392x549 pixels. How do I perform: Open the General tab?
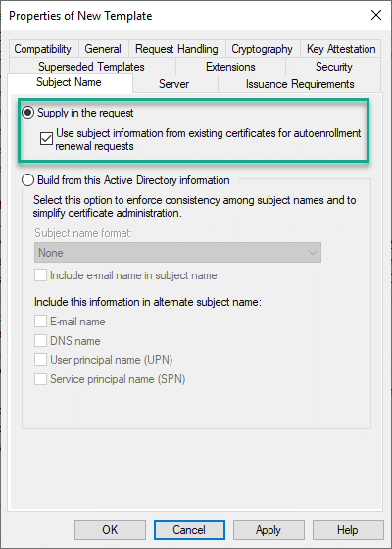(103, 49)
